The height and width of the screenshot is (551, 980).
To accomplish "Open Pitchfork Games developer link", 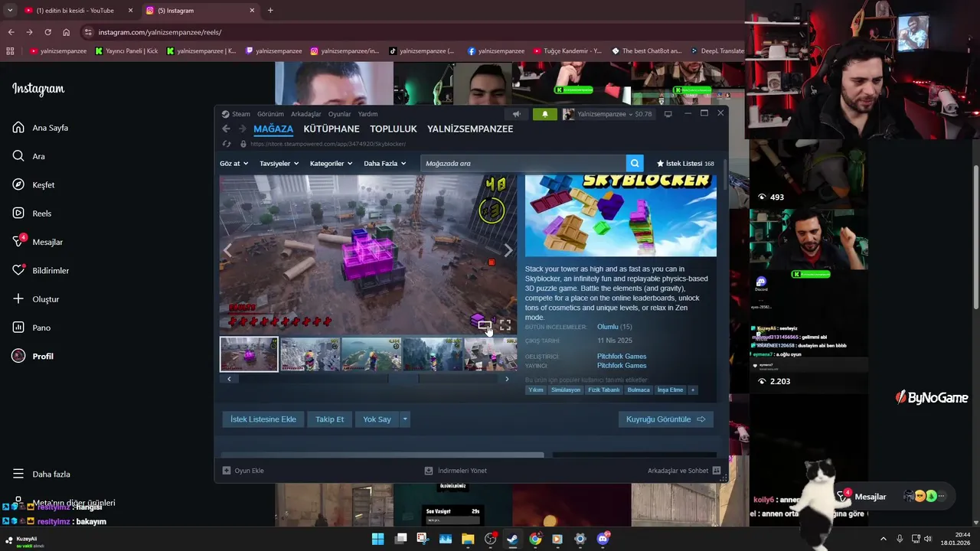I will [x=622, y=356].
